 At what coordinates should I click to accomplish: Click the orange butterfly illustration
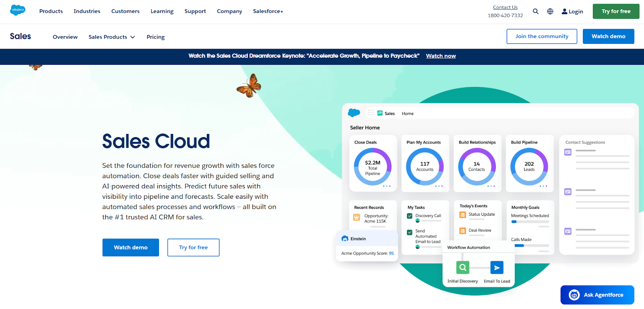point(249,86)
